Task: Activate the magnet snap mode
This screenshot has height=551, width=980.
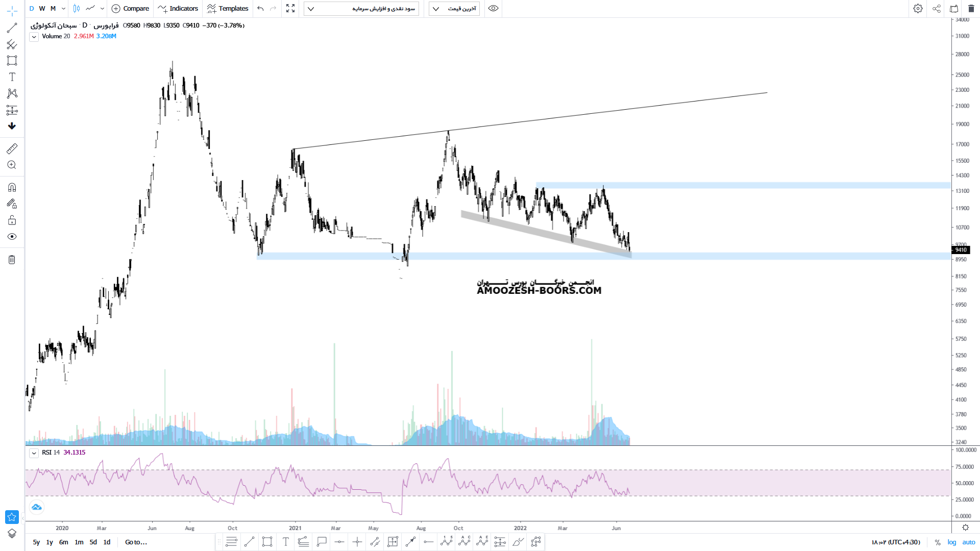Action: [x=12, y=187]
